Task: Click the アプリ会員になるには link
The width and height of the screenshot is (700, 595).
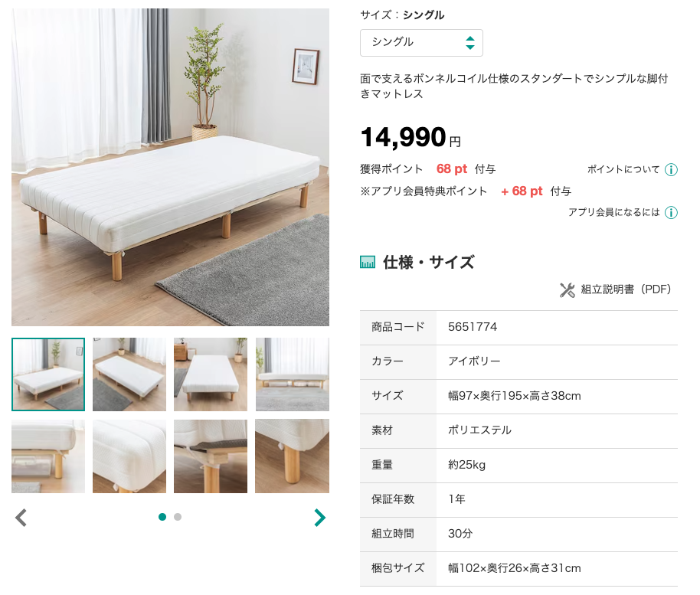Action: (613, 212)
